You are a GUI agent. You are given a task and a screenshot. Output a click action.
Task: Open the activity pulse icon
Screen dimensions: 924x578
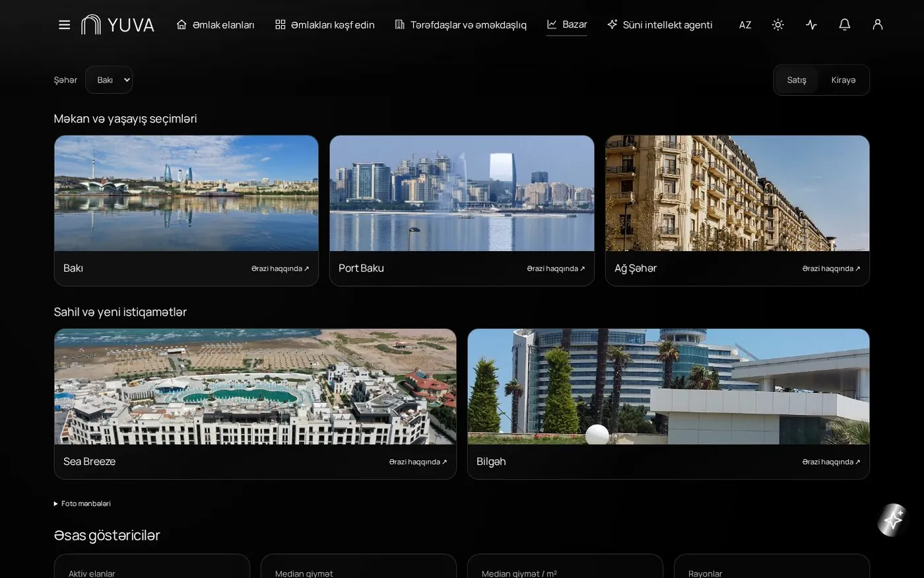click(x=811, y=24)
